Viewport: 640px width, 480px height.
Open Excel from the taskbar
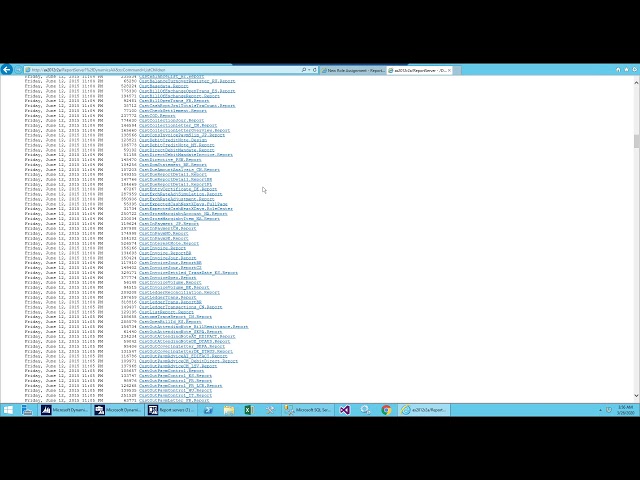[x=249, y=410]
